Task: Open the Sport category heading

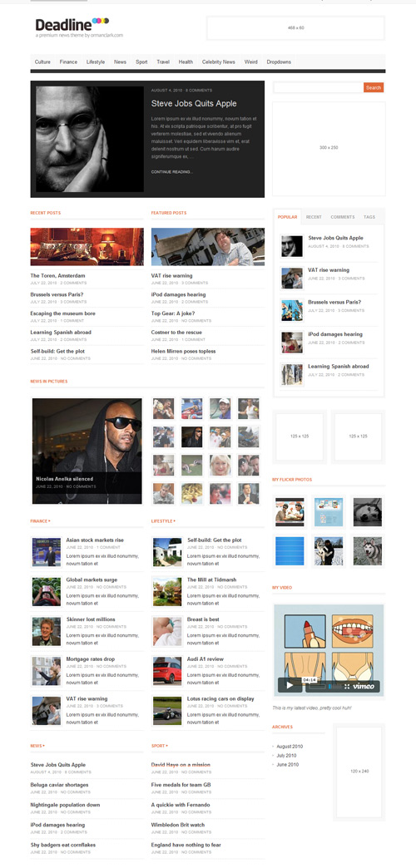Action: click(x=160, y=746)
